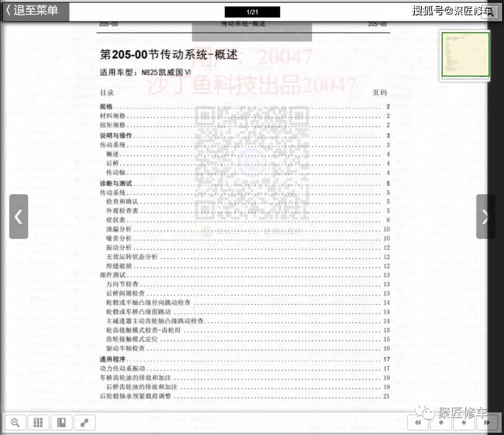
Task: Open the 部件测试 contents entry
Action: coord(245,275)
